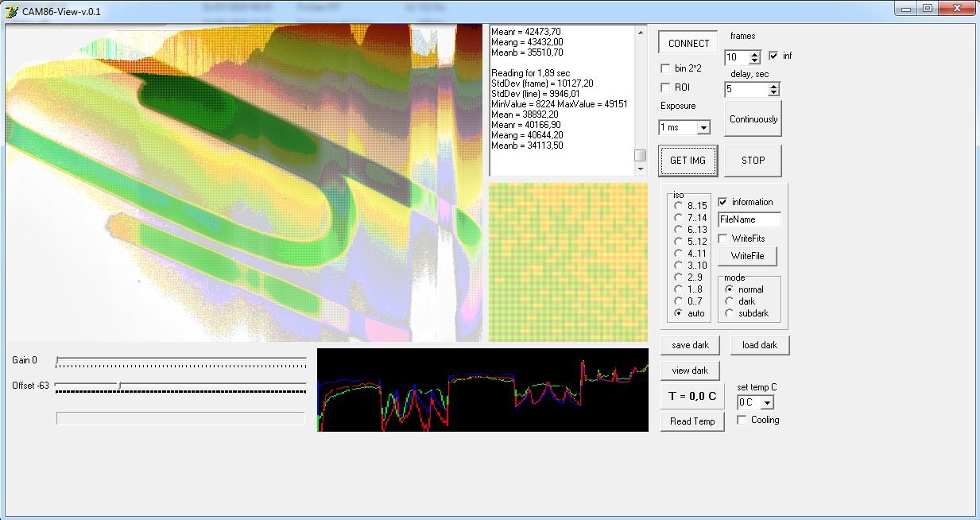The height and width of the screenshot is (520, 980).
Task: Click the progress bar below the Offset slider
Action: pos(180,418)
